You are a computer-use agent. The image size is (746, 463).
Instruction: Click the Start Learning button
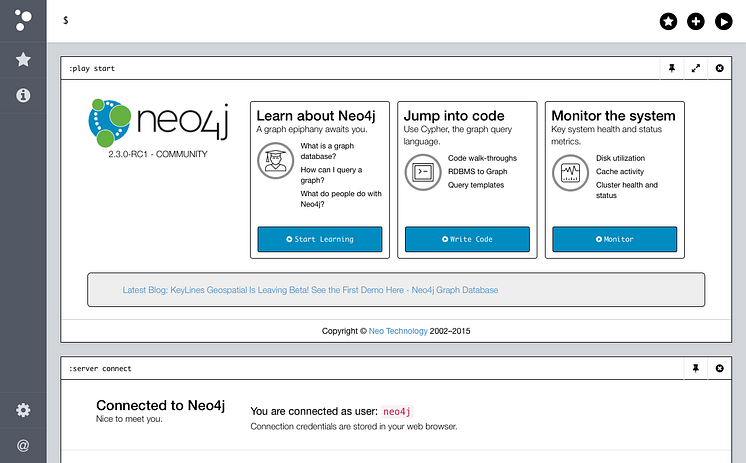click(320, 239)
